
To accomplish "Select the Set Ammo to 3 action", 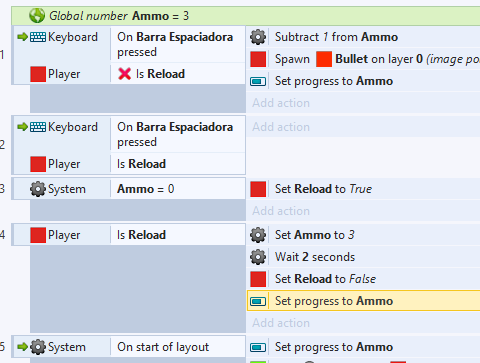I will 363,235.
